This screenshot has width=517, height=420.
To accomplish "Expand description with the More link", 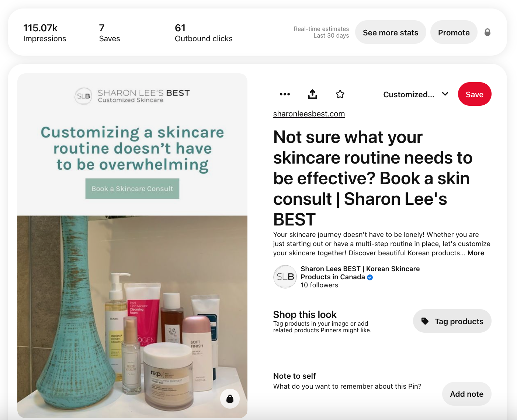I will pos(476,253).
